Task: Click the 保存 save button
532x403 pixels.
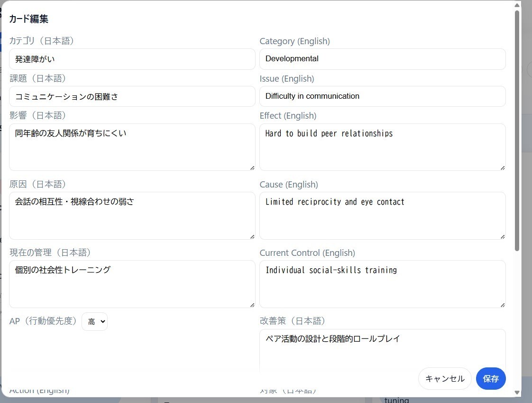Action: point(491,378)
